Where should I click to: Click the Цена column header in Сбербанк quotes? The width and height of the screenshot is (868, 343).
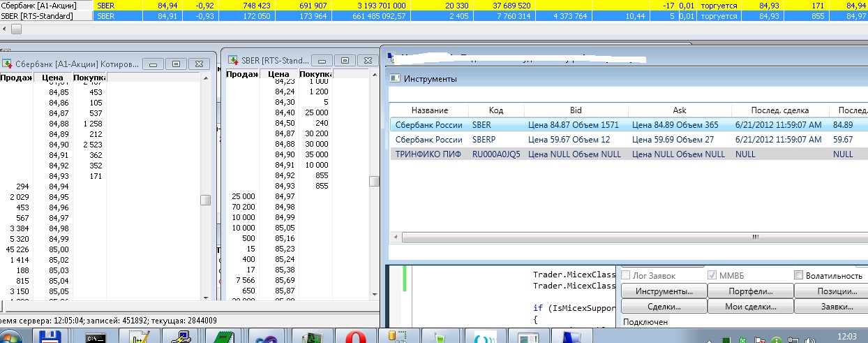point(52,78)
